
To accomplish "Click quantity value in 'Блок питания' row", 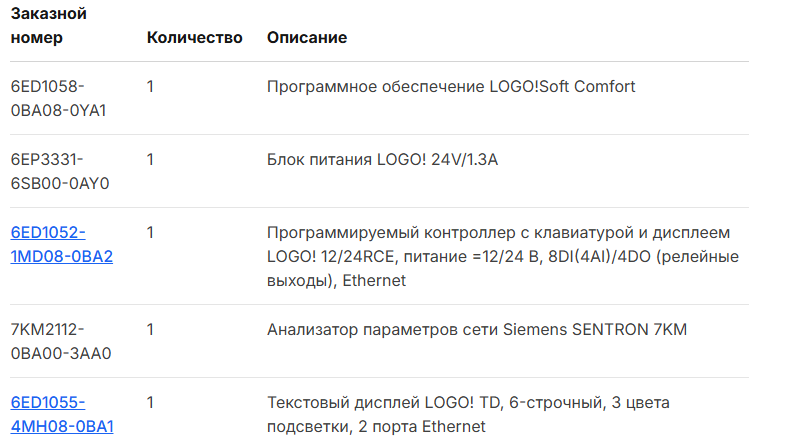I will pos(150,160).
